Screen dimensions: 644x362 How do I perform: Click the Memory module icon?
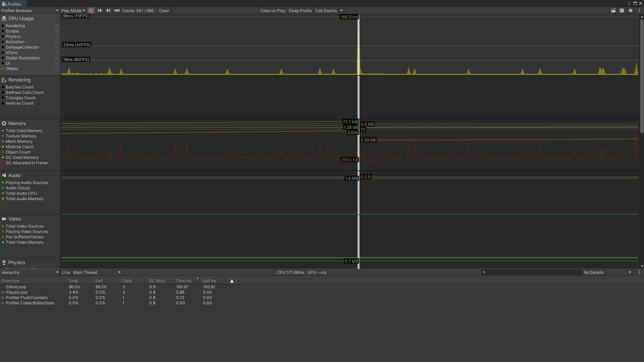pos(3,123)
